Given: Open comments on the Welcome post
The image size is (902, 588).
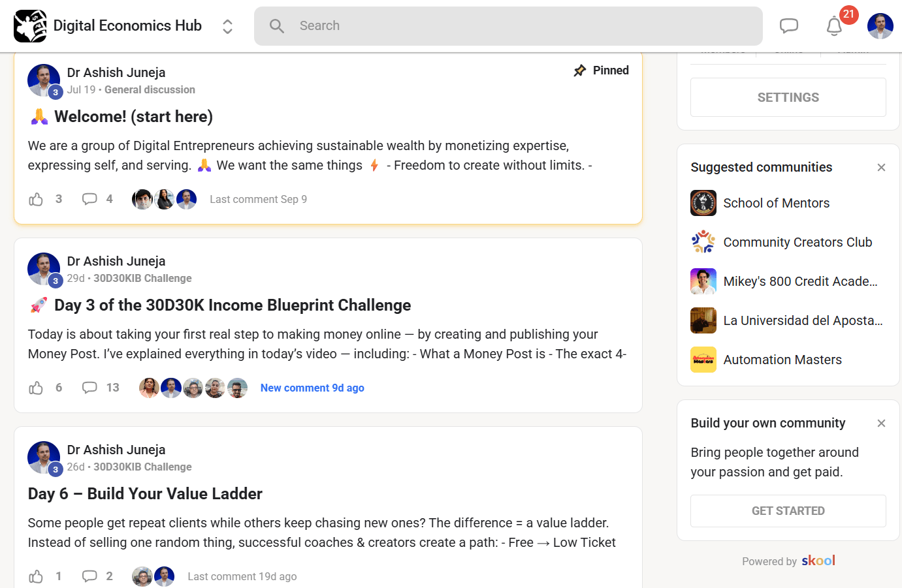Looking at the screenshot, I should click(89, 199).
